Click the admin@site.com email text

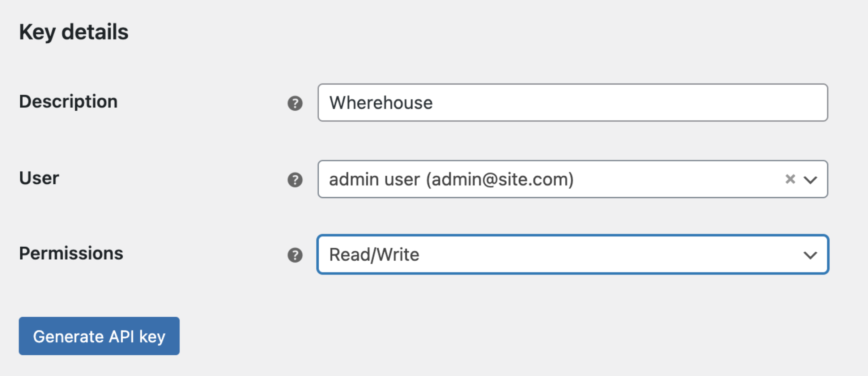point(500,180)
